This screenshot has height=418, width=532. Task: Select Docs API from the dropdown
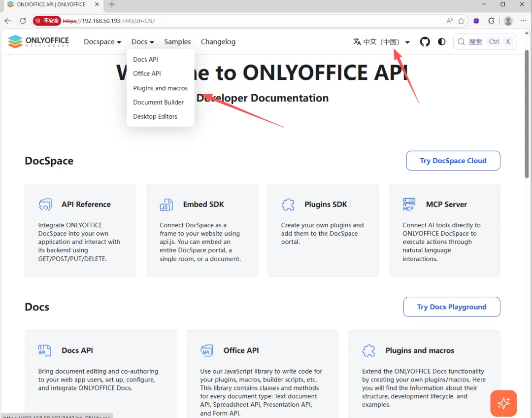(145, 60)
